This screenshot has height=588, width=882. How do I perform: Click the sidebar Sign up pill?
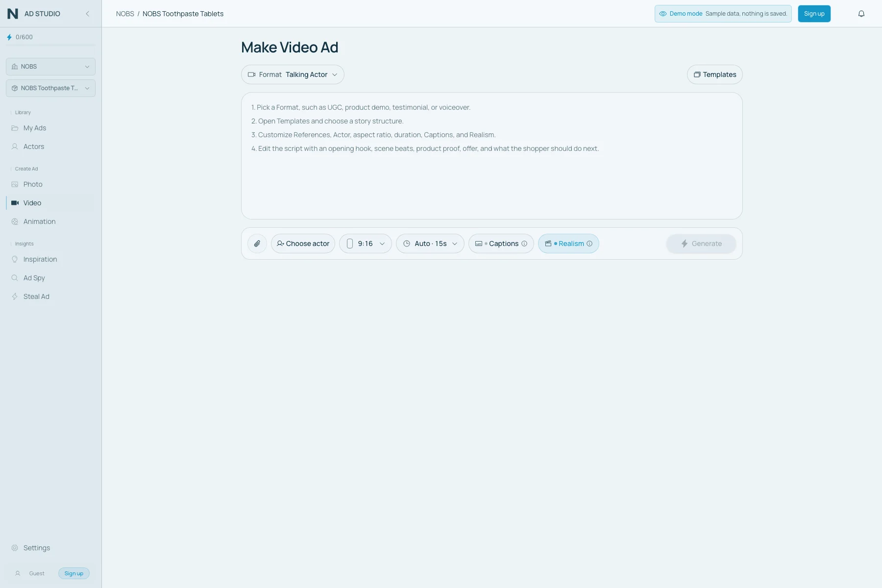74,573
